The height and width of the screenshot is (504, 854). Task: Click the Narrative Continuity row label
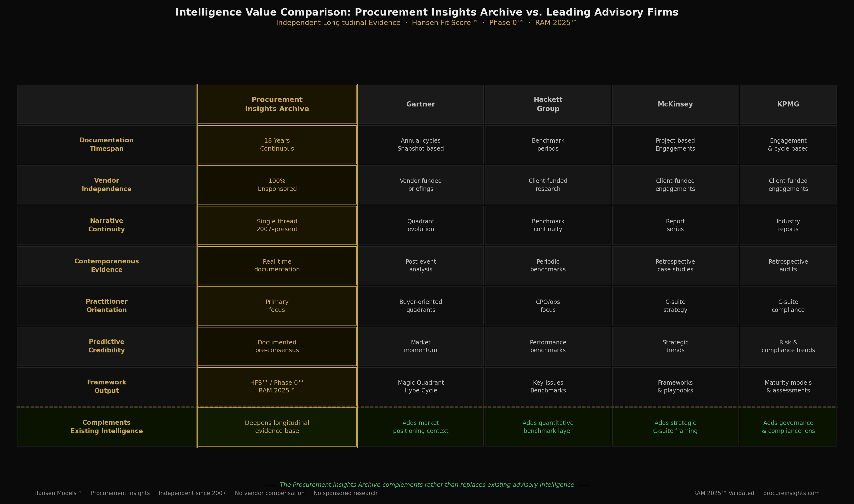click(106, 225)
